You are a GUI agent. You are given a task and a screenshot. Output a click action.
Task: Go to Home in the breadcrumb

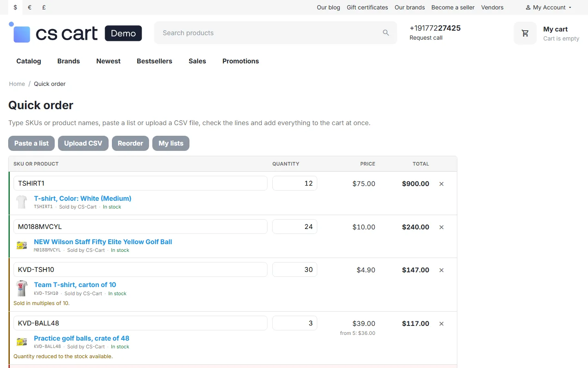coord(17,84)
